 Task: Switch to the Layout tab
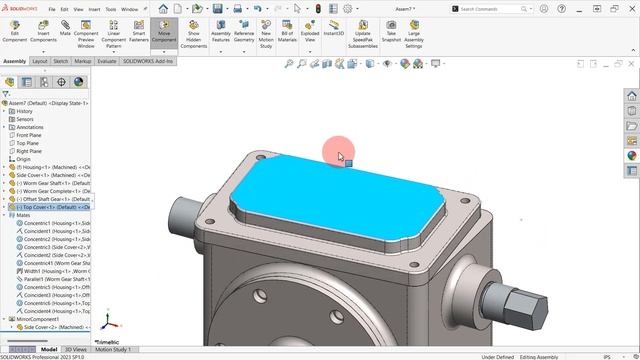tap(40, 61)
